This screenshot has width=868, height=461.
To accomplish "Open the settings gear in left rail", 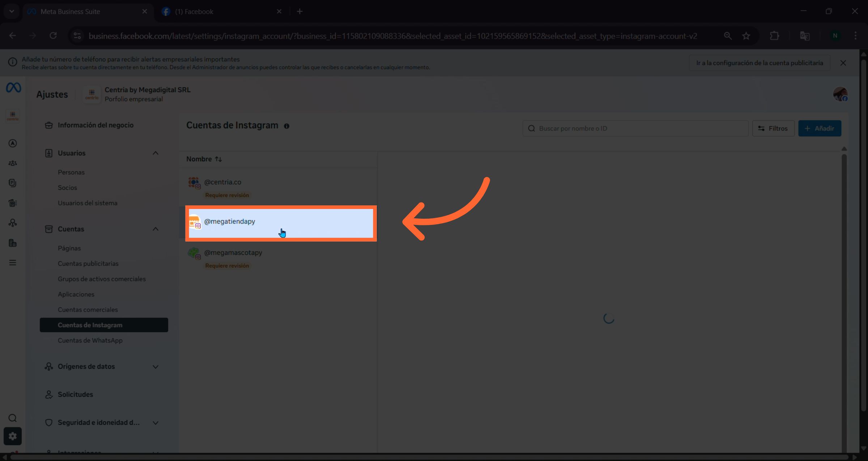I will [x=13, y=436].
